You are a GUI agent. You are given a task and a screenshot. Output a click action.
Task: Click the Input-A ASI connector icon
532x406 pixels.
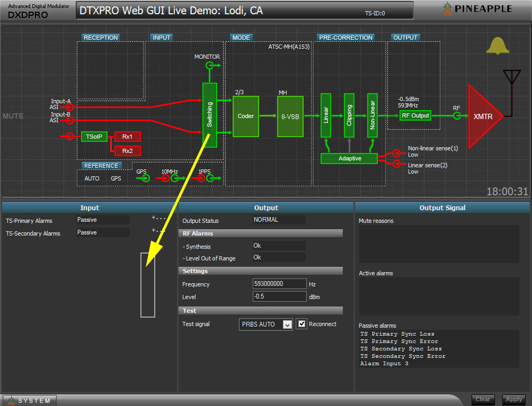click(69, 107)
